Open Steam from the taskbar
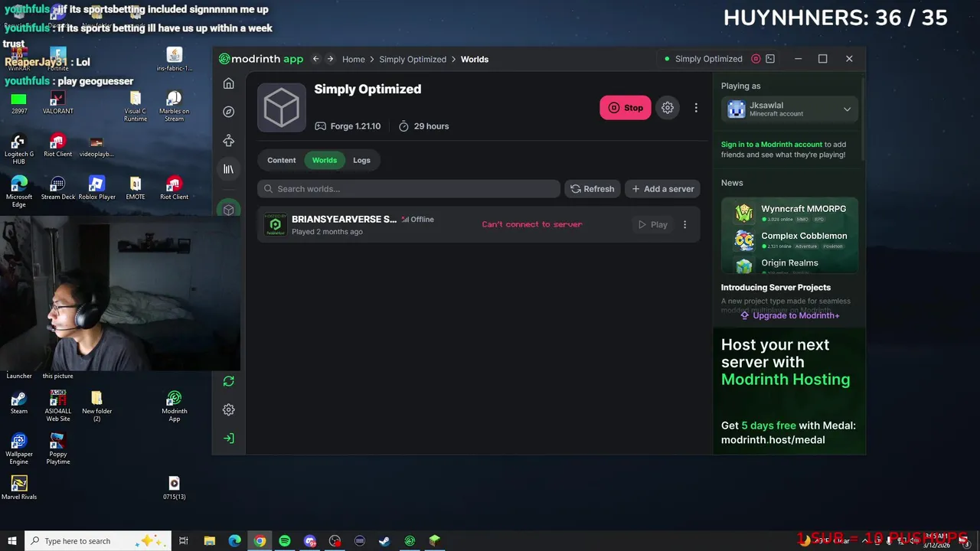This screenshot has width=980, height=551. (384, 541)
